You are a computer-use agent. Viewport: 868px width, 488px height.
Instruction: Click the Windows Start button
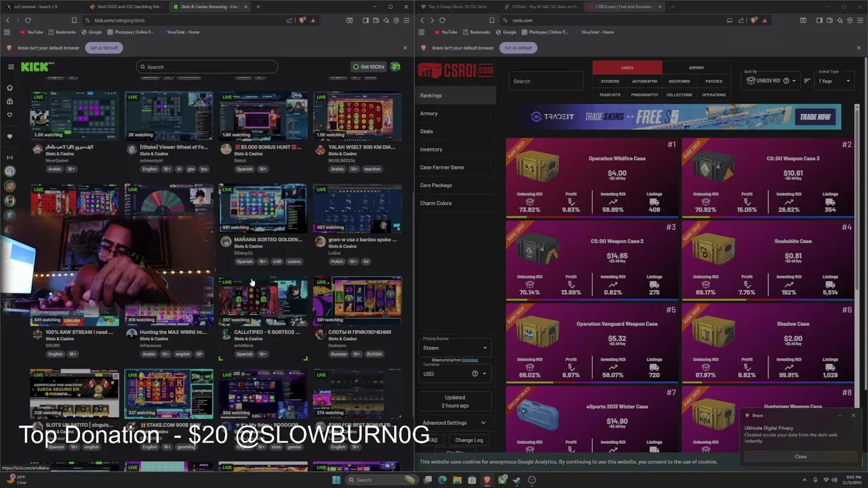tap(336, 480)
